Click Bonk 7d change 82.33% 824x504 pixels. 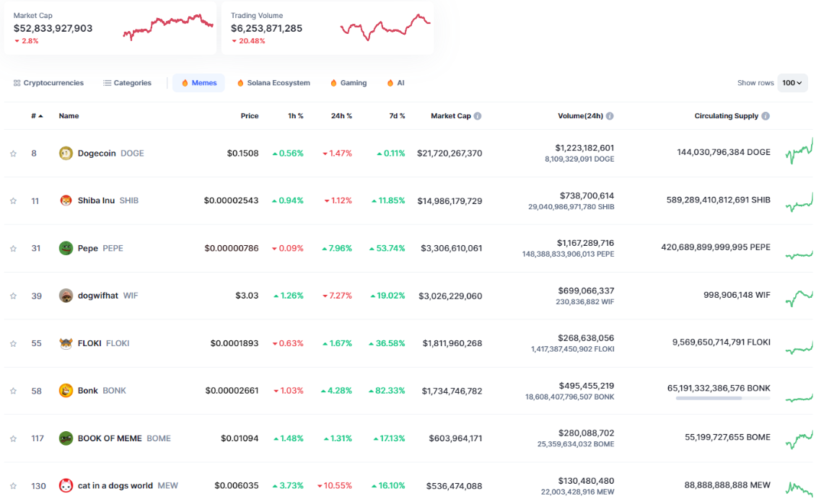point(387,391)
